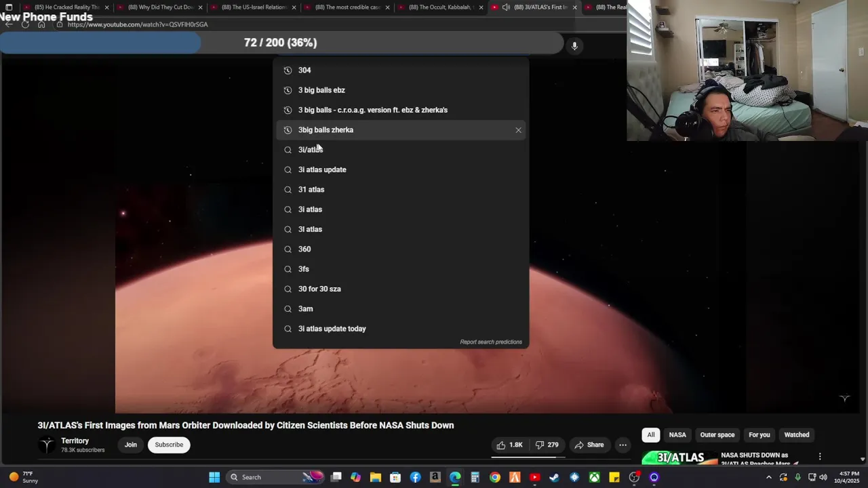The image size is (868, 488).
Task: Switch to Microsoft Edge in the taskbar
Action: click(455, 477)
